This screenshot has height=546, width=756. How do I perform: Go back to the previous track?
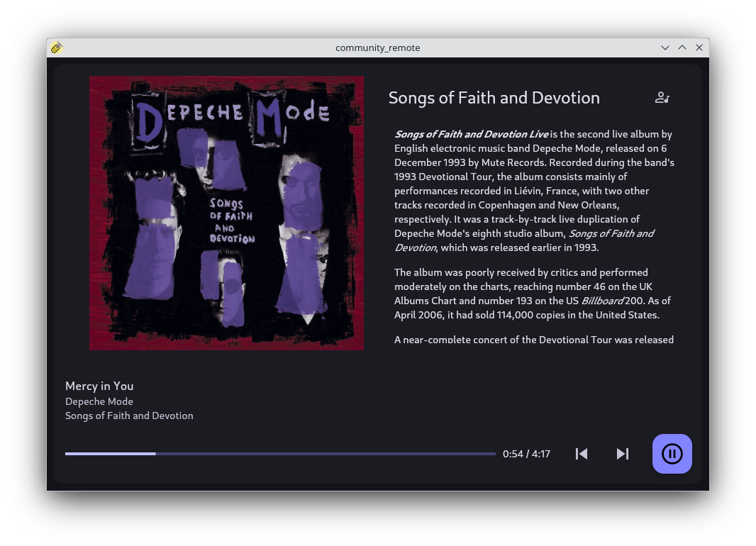point(582,454)
